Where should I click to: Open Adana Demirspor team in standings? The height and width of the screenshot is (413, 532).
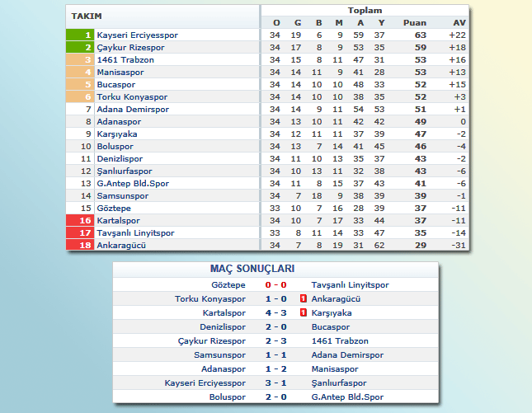point(132,110)
